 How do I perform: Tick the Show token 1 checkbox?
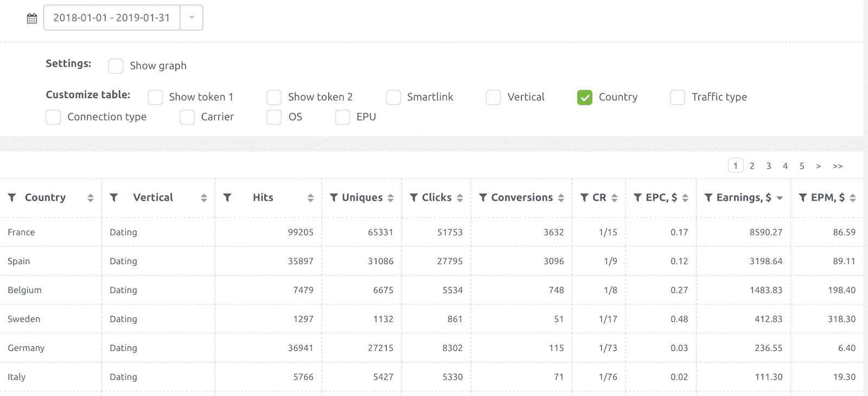click(x=155, y=98)
